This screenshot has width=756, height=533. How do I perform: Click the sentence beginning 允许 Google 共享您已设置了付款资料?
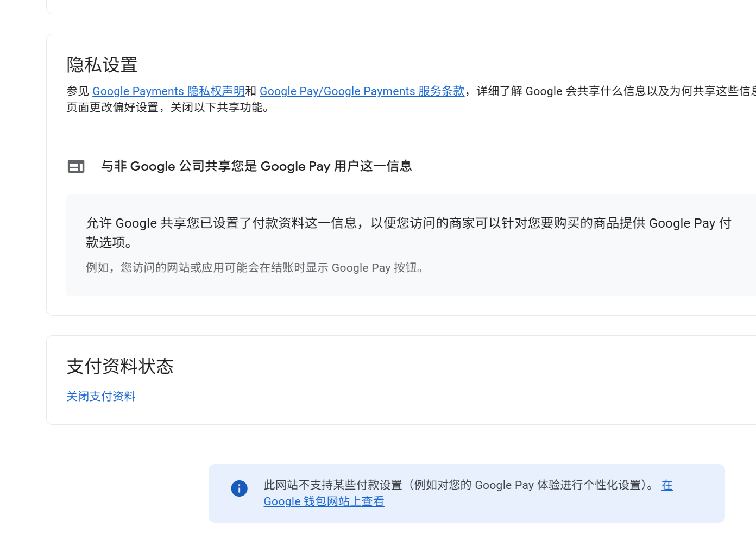(x=408, y=233)
